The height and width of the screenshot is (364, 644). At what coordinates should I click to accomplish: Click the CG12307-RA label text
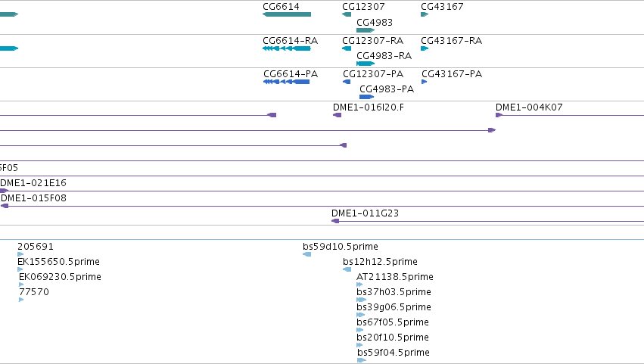[x=373, y=41]
